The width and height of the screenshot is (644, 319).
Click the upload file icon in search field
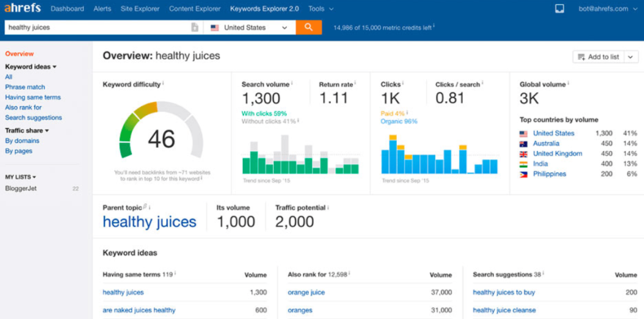pos(195,28)
